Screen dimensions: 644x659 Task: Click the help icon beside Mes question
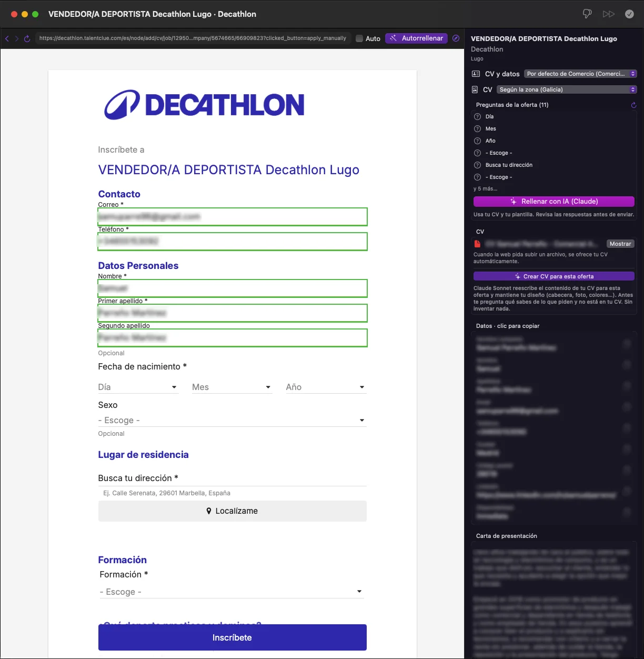[x=478, y=129]
